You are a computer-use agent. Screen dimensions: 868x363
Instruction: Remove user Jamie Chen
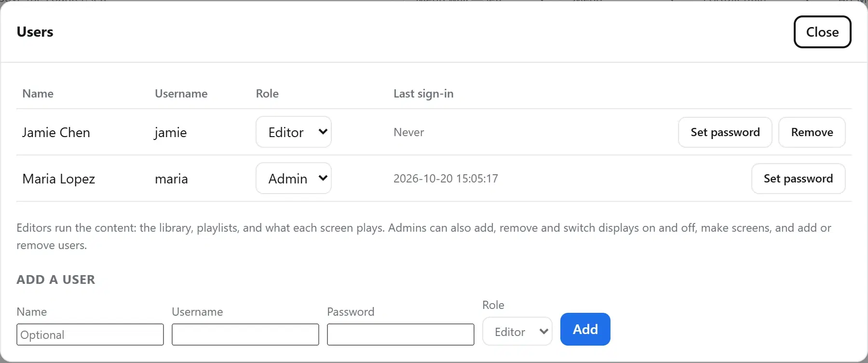812,132
